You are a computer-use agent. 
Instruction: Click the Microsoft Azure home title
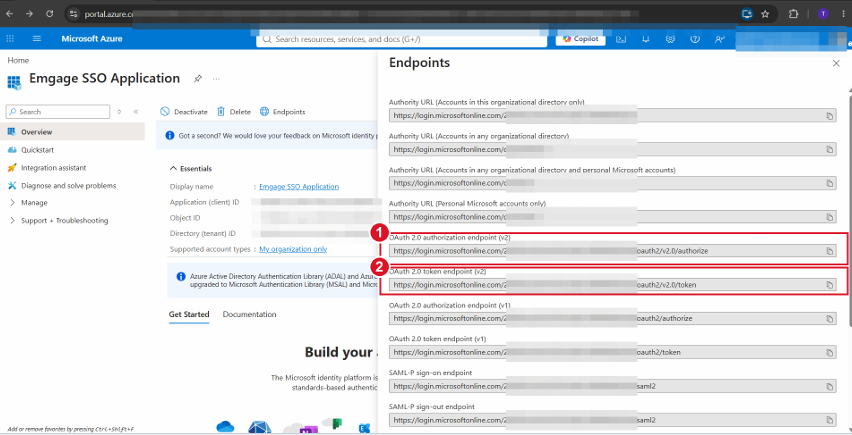(92, 39)
